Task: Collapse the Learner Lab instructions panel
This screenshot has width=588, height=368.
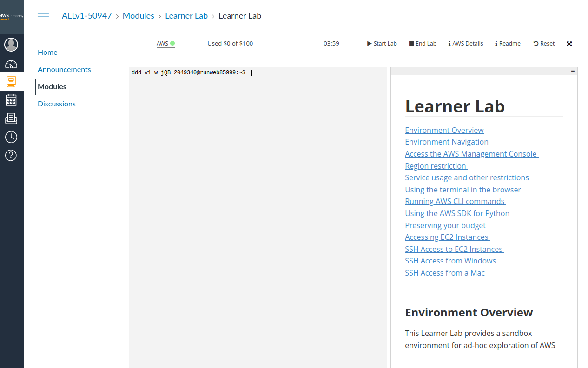Action: (x=573, y=71)
